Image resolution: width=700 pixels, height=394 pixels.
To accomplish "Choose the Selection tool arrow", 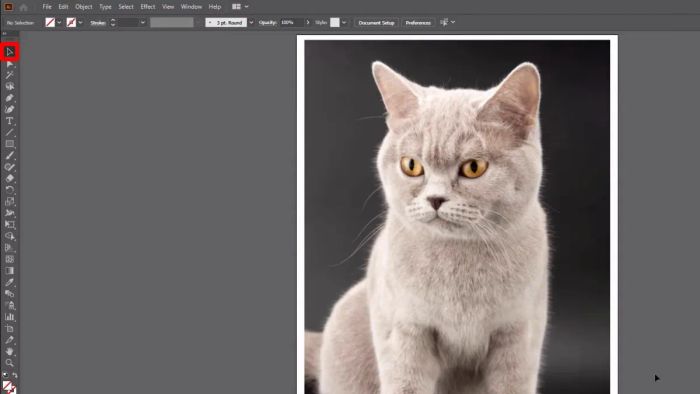I will tap(9, 52).
